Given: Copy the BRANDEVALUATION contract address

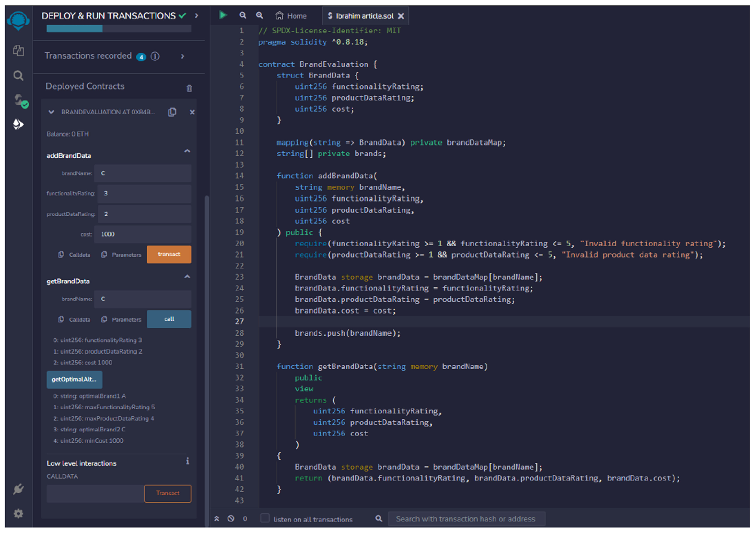Looking at the screenshot, I should tap(172, 112).
